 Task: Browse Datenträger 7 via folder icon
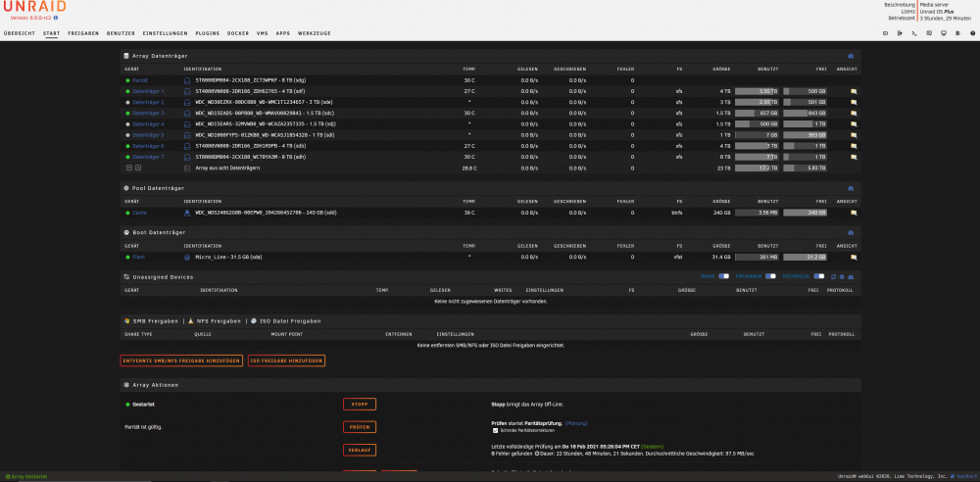(x=854, y=157)
